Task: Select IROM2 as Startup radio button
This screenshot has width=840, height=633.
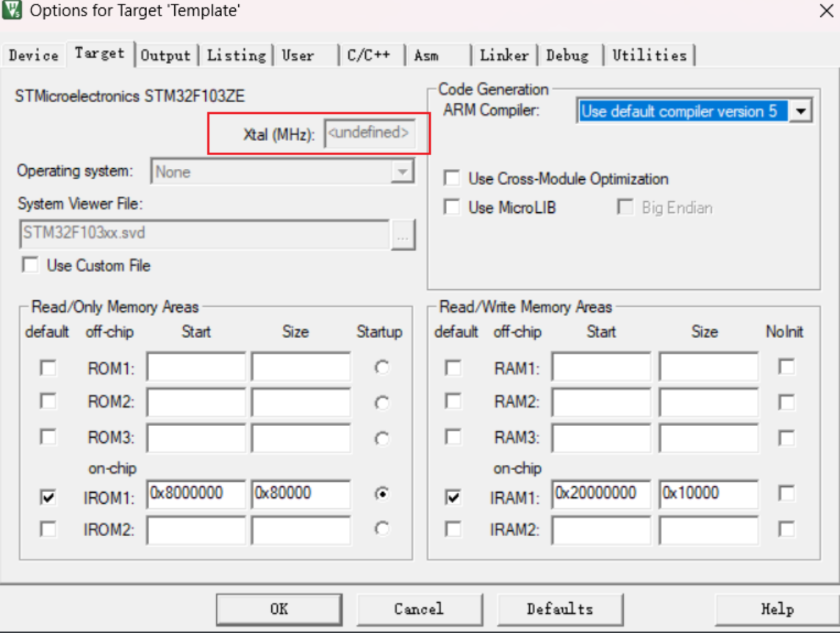Action: pos(382,529)
